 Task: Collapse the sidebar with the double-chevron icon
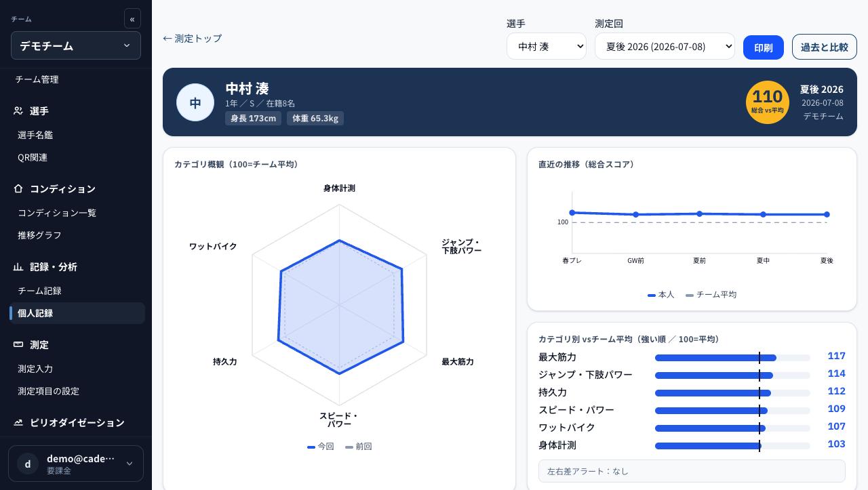click(132, 19)
